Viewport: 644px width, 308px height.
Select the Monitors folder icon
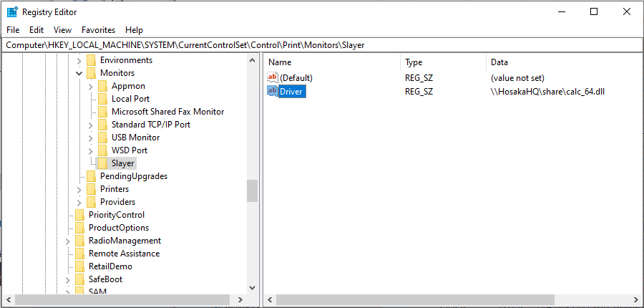91,73
